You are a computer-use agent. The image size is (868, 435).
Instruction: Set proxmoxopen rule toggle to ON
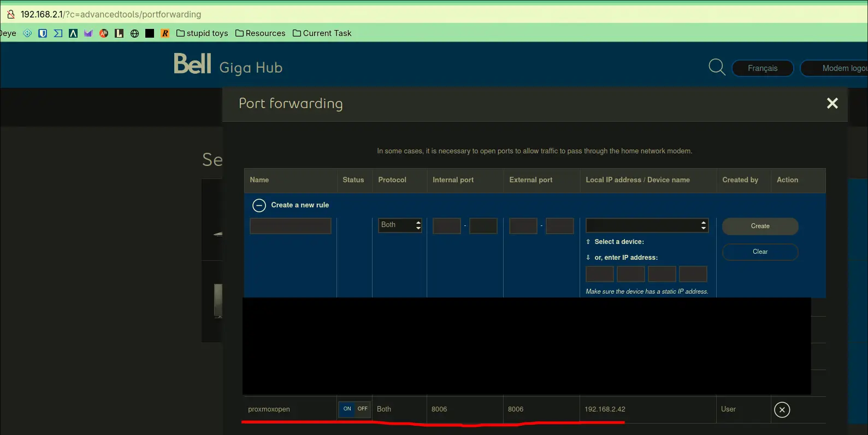click(x=347, y=409)
